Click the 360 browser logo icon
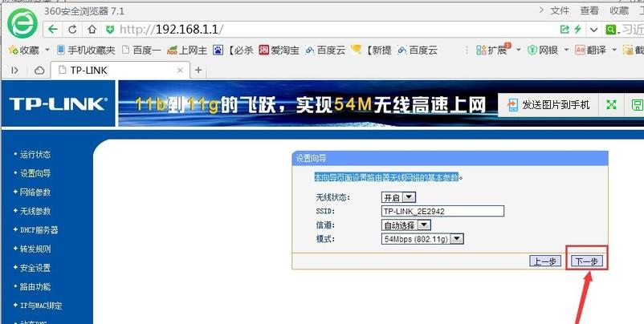This screenshot has width=644, height=324. pyautogui.click(x=22, y=23)
